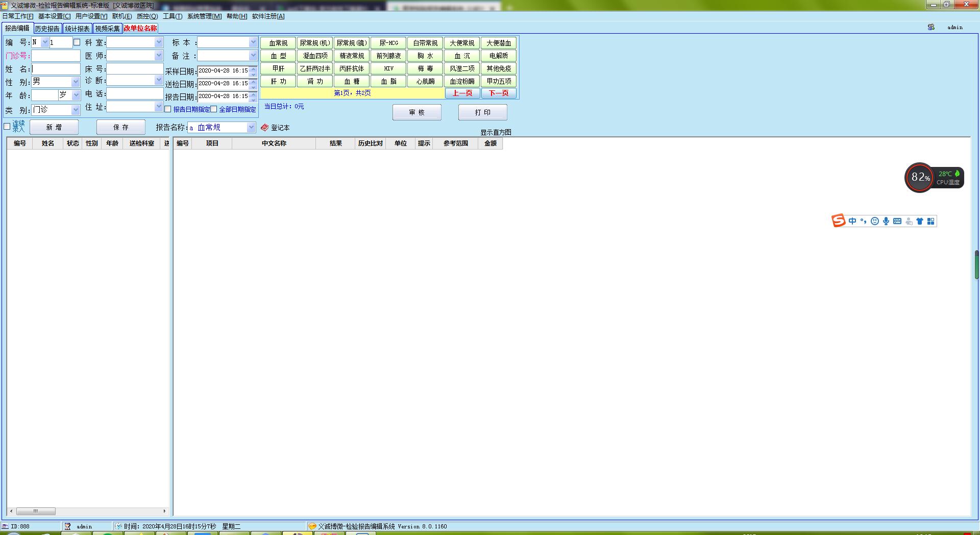
Task: Expand the 科室 dropdown
Action: (x=159, y=42)
